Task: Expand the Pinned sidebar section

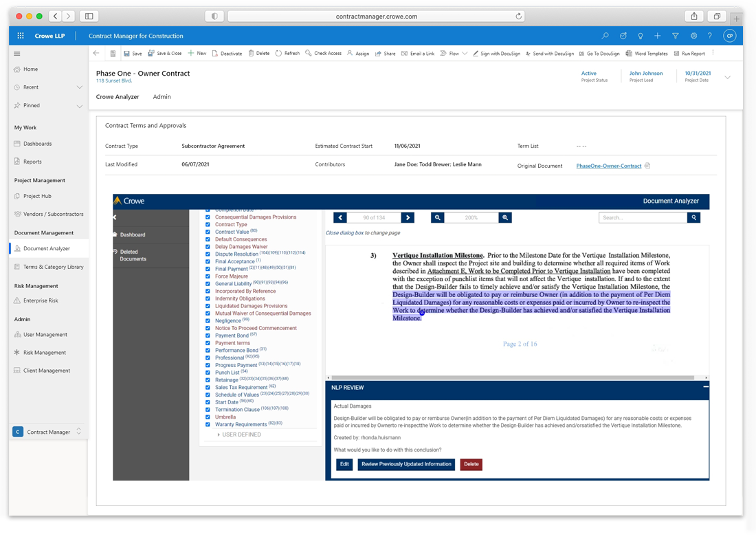Action: [80, 106]
